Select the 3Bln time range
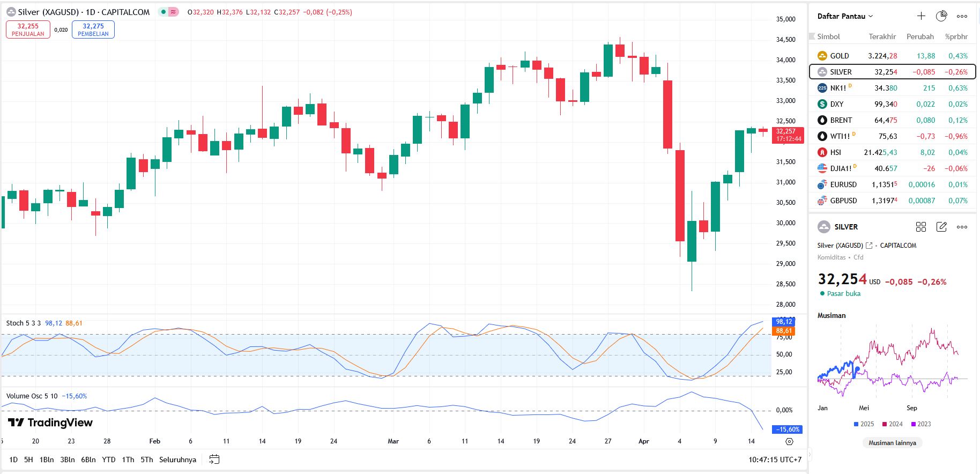 (x=68, y=460)
